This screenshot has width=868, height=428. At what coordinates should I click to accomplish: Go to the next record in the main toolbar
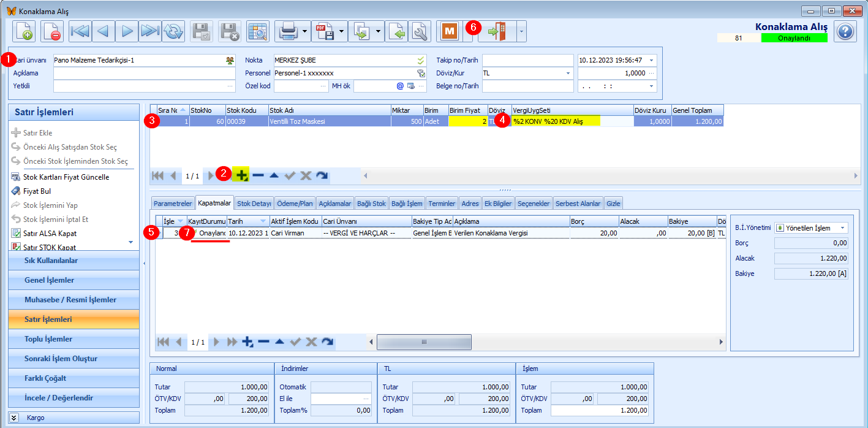coord(127,31)
